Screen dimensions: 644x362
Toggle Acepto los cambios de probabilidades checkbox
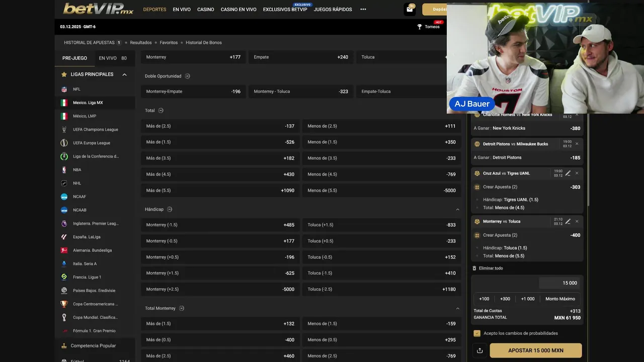[477, 333]
